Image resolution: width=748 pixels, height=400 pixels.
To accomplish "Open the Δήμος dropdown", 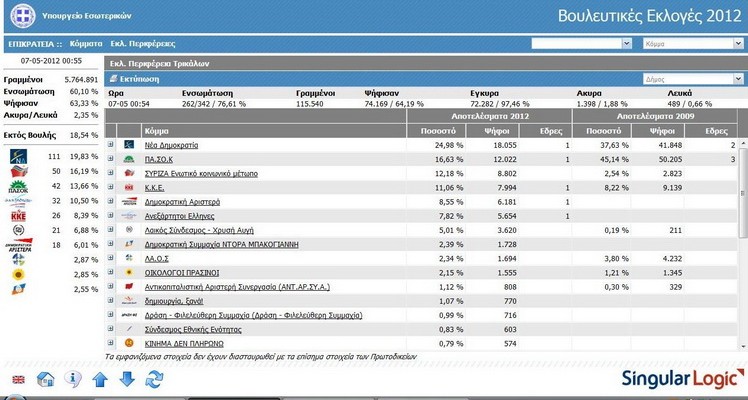I will [x=693, y=79].
